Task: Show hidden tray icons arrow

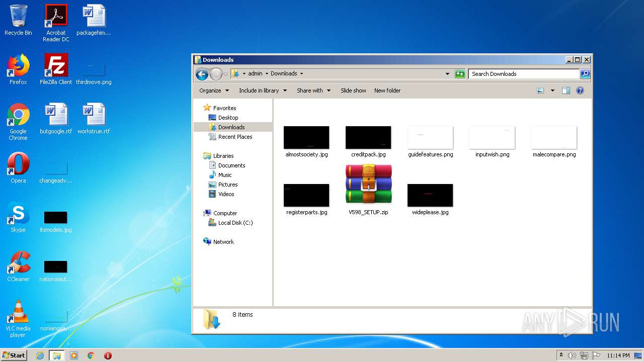Action: (x=561, y=355)
